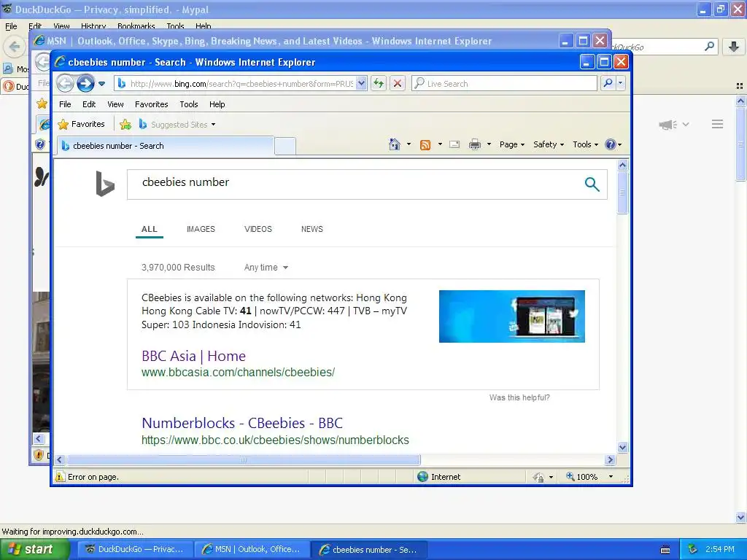Screen dimensions: 747x560
Task: Open the File menu in front IE window
Action: (x=65, y=104)
